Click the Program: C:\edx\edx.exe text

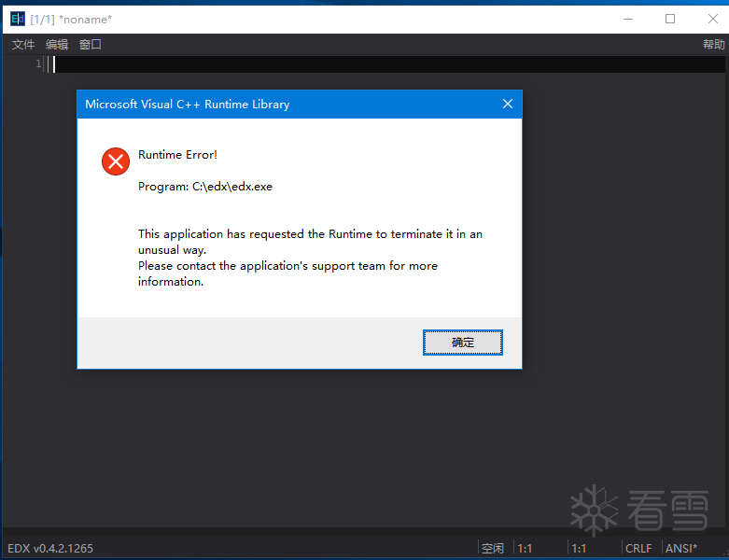(x=205, y=187)
